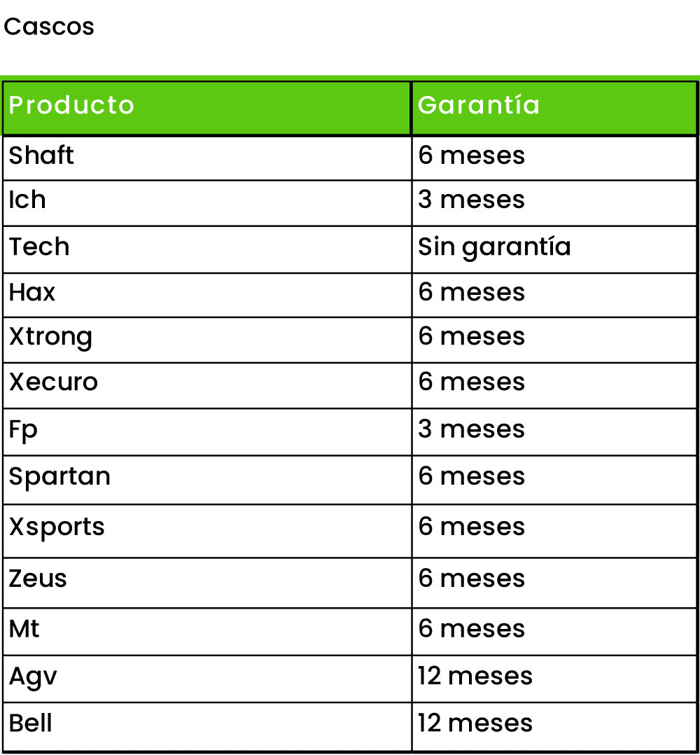Select the Zeus product cell
This screenshot has height=755, width=700.
207,583
